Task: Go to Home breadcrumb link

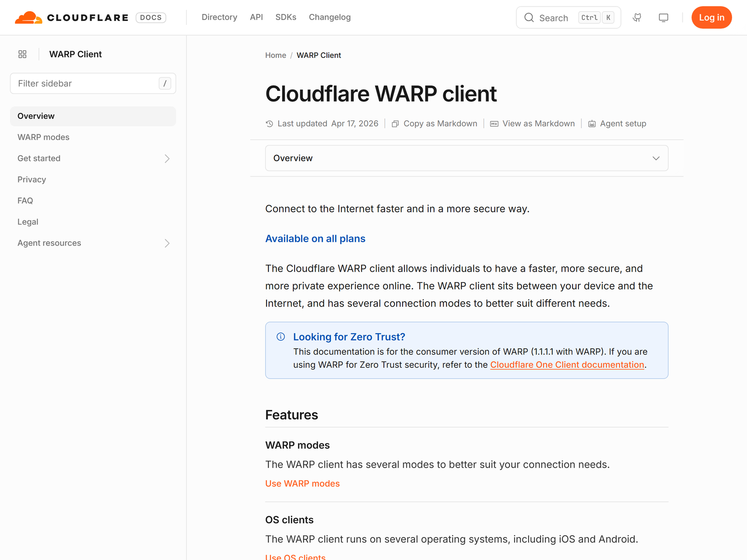Action: click(x=275, y=55)
